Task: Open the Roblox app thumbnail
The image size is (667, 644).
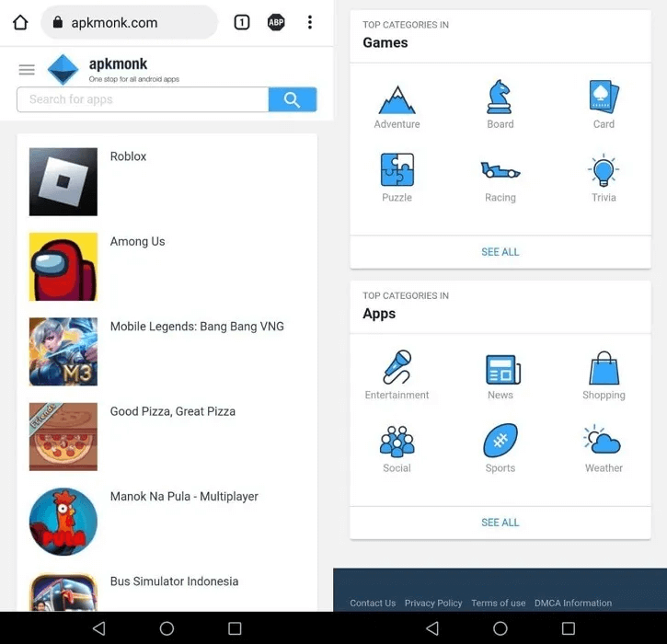Action: pos(63,181)
